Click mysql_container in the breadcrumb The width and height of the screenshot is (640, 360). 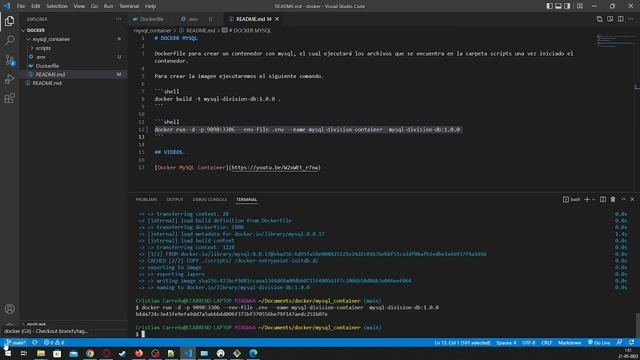152,31
